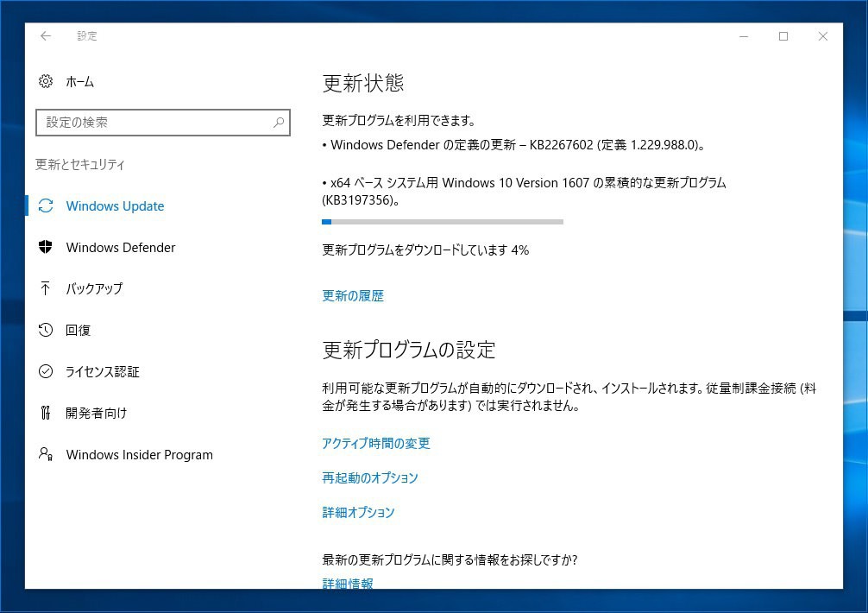Open the 詳細情報 link at the bottom
Viewport: 868px width, 613px height.
click(x=348, y=583)
